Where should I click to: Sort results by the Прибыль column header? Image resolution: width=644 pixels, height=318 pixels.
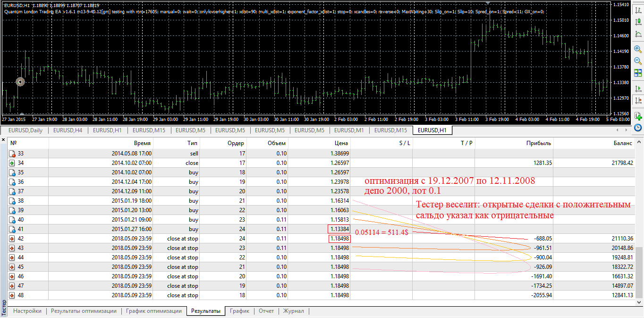(514, 143)
